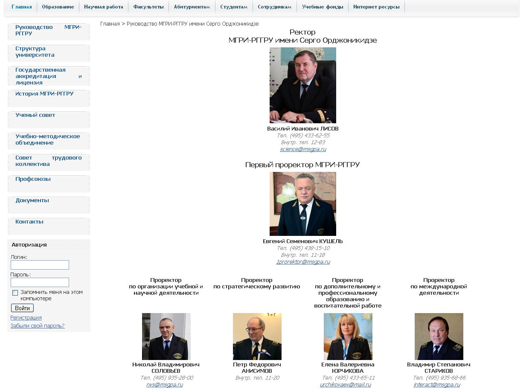The width and height of the screenshot is (532, 392).
Task: Open Ученый совет in the sidebar
Action: point(35,115)
